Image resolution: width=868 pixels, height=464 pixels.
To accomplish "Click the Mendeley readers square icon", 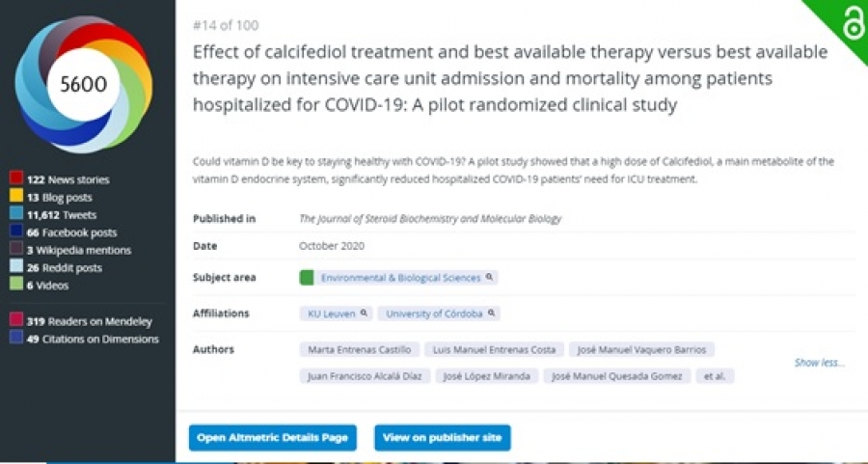I will coord(16,320).
